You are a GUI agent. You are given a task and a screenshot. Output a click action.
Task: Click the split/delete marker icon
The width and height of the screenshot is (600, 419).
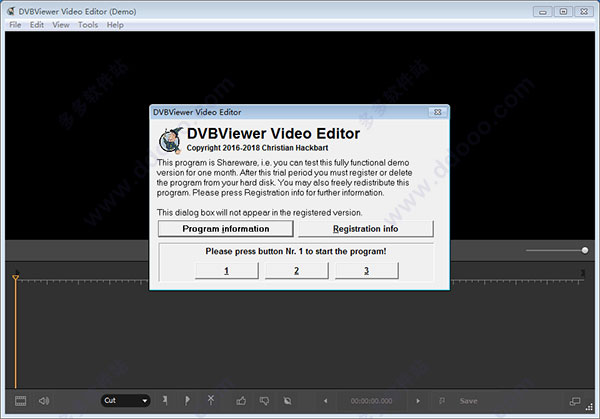pyautogui.click(x=211, y=400)
